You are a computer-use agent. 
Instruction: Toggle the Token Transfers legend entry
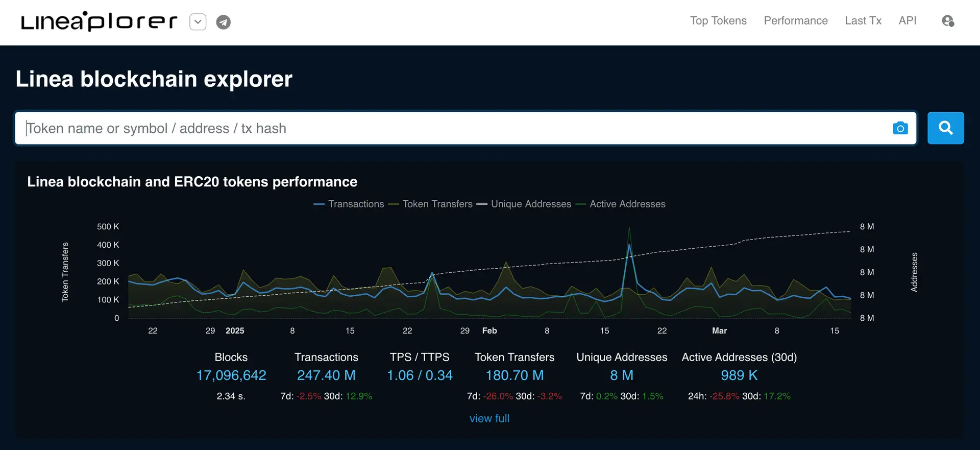coord(431,204)
